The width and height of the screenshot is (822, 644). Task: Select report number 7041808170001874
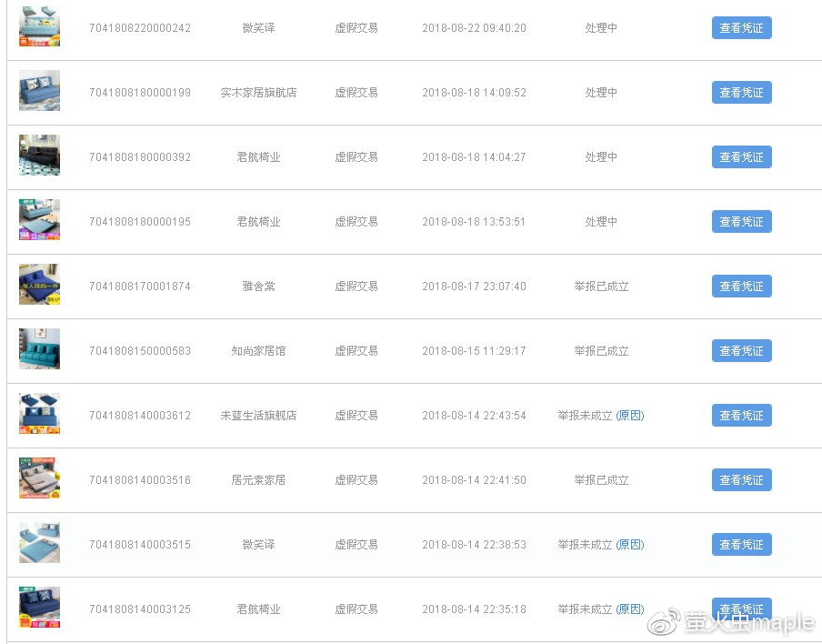tap(140, 286)
